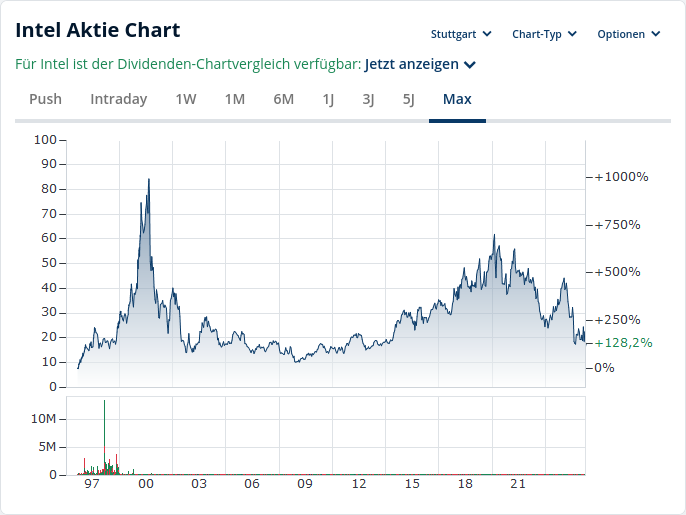Select the 6M time range tab
Image resolution: width=686 pixels, height=515 pixels.
coord(284,99)
